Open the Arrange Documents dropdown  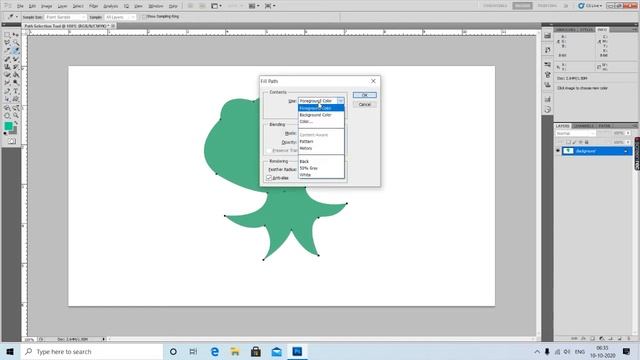click(255, 6)
